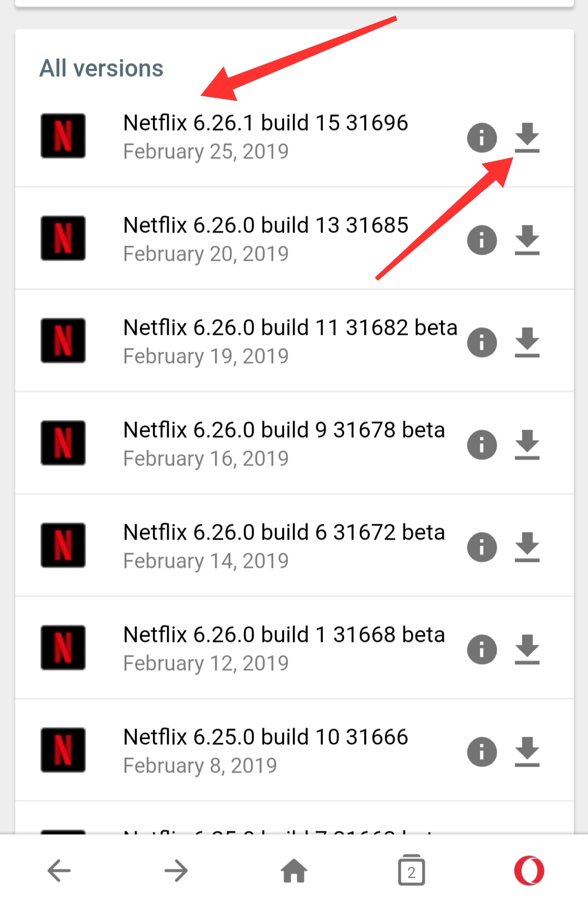Open the Netflix 6.25.0 build 10 31666 title

[x=266, y=737]
